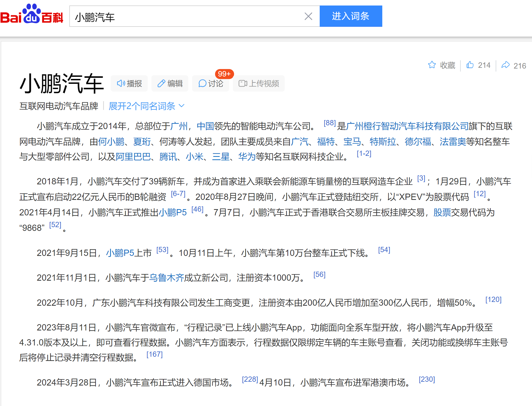Open the 讨论 discussion button
532x406 pixels.
click(210, 83)
